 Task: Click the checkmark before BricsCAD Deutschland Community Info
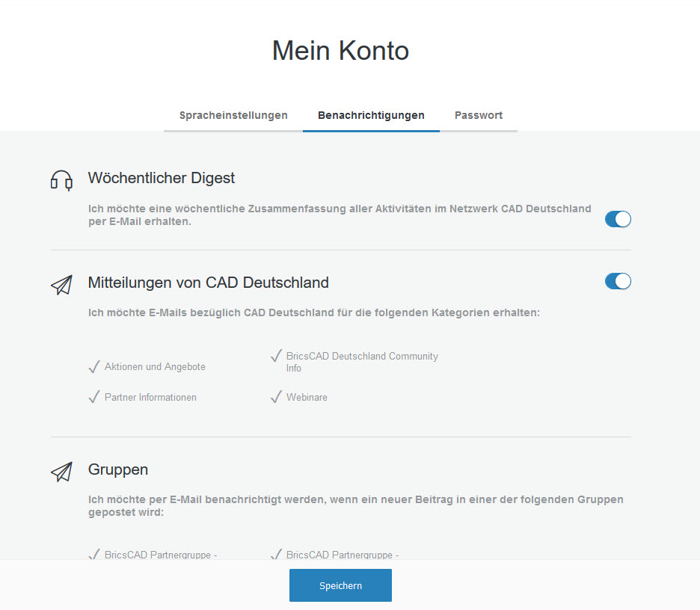(276, 357)
